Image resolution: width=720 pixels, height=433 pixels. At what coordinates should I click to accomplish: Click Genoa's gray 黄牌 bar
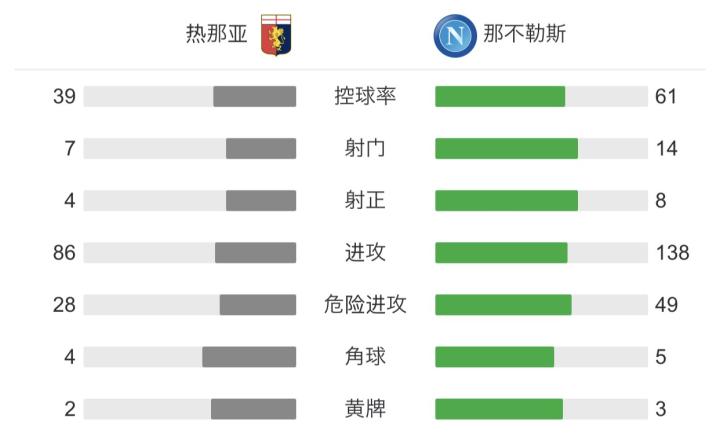pyautogui.click(x=253, y=408)
